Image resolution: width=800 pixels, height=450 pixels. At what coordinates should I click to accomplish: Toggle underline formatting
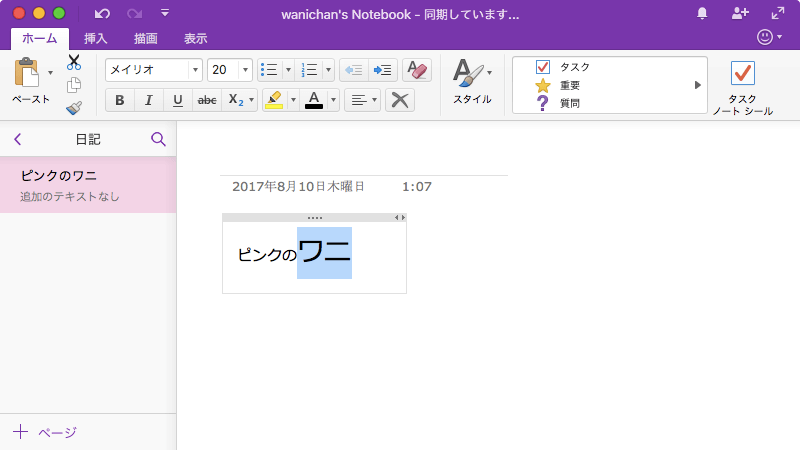178,100
